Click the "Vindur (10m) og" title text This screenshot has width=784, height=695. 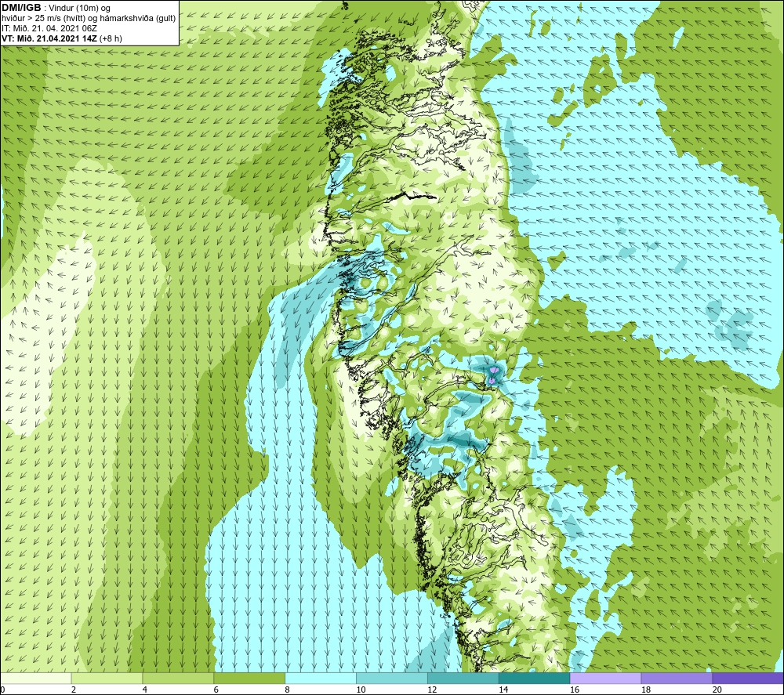(x=81, y=9)
